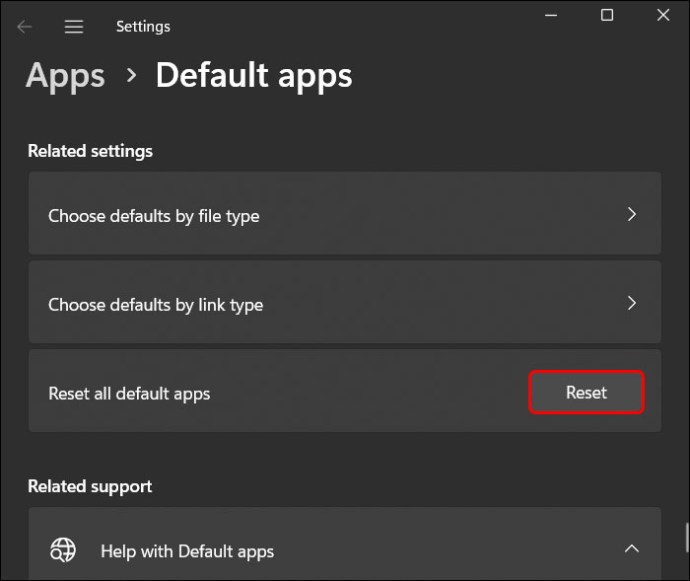Click the Reset all default apps label
Viewport: 690px width, 581px height.
click(x=129, y=393)
